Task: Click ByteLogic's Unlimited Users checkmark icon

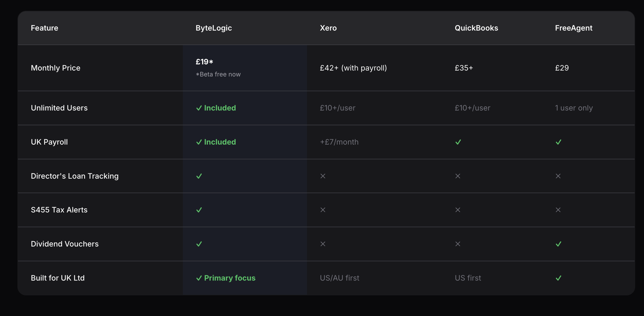Action: [199, 108]
